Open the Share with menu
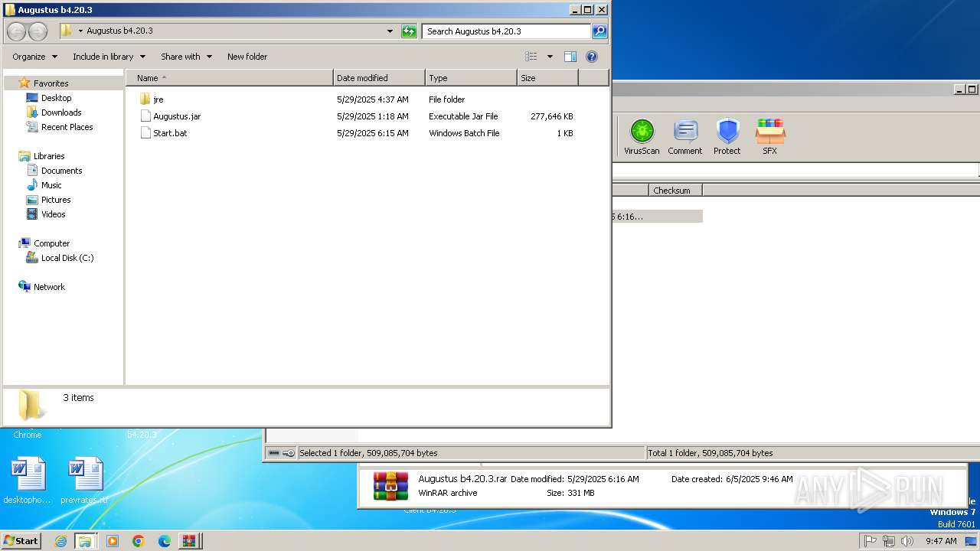 (186, 57)
